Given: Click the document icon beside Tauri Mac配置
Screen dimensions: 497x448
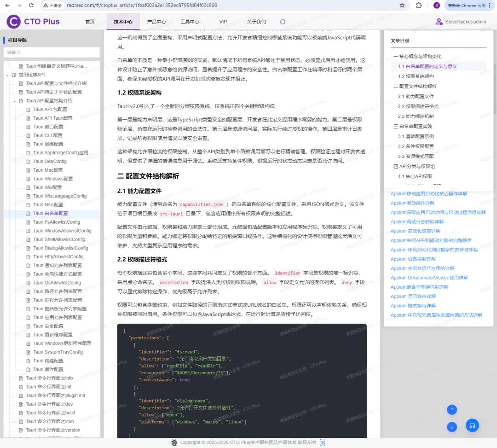Looking at the screenshot, I should 28,170.
